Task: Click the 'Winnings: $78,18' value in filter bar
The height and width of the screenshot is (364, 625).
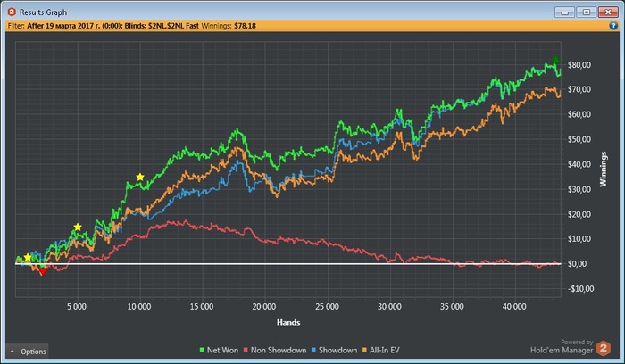Action: pyautogui.click(x=229, y=26)
